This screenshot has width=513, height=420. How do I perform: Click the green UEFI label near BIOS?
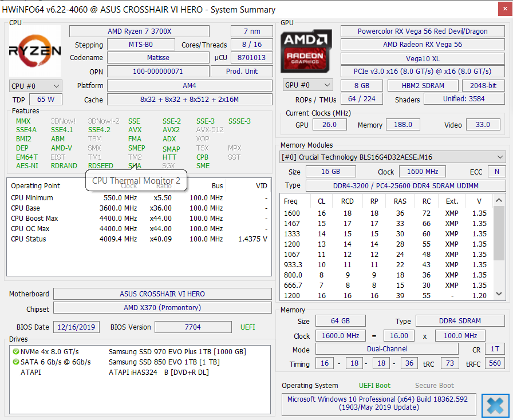(x=248, y=327)
